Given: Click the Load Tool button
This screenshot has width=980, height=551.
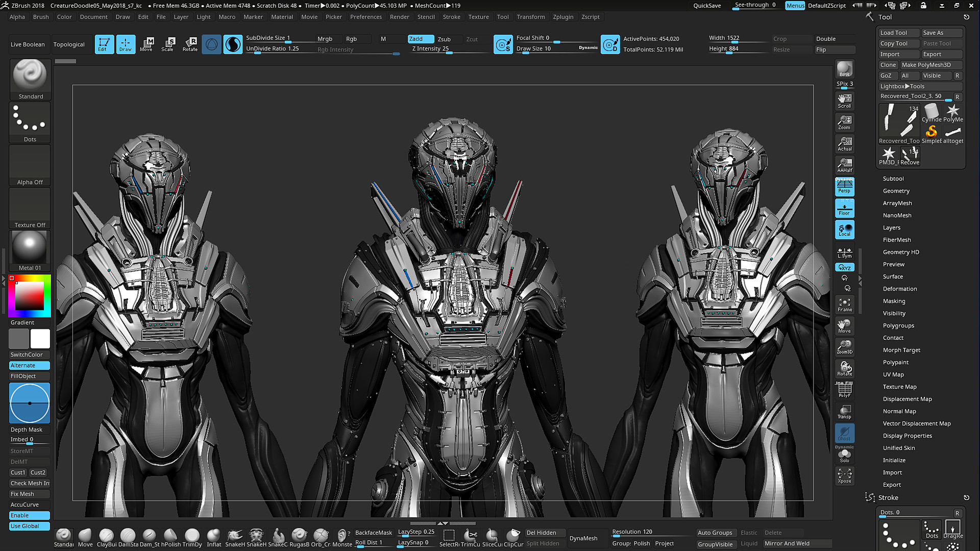Looking at the screenshot, I should pyautogui.click(x=899, y=33).
